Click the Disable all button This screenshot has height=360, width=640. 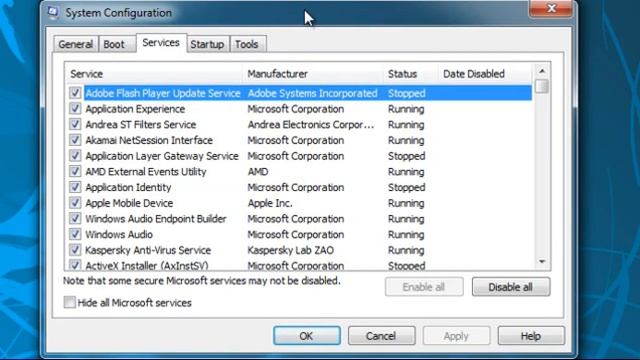point(511,287)
